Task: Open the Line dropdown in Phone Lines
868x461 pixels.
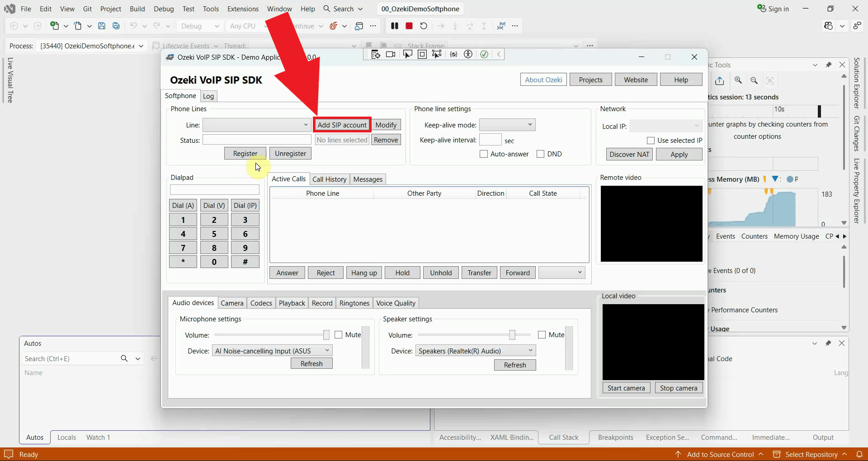Action: click(257, 125)
